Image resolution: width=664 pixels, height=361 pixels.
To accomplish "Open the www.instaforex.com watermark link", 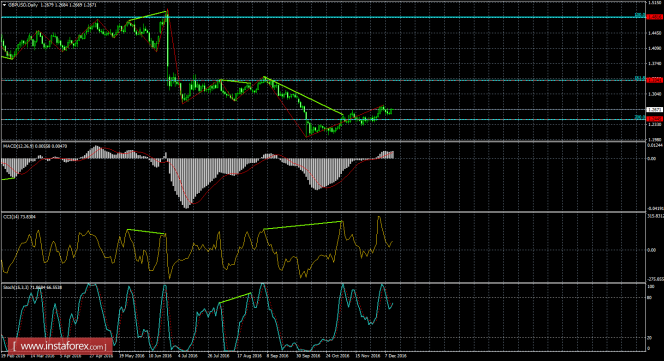I will pyautogui.click(x=60, y=347).
